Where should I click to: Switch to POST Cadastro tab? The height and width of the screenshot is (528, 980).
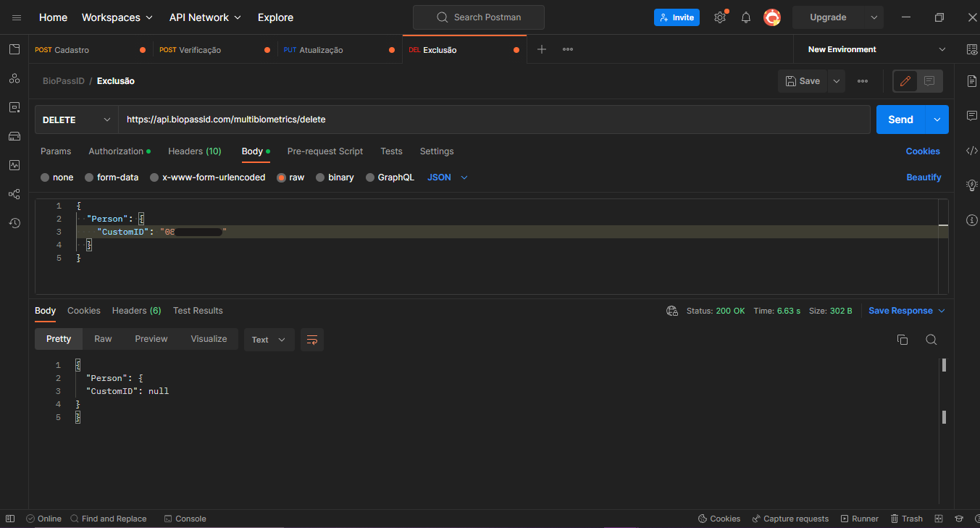coord(90,50)
